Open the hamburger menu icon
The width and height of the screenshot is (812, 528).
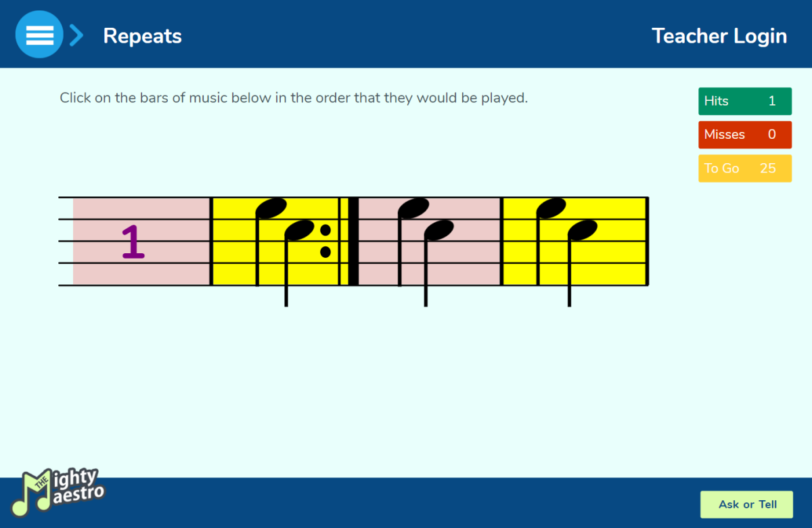pyautogui.click(x=39, y=35)
